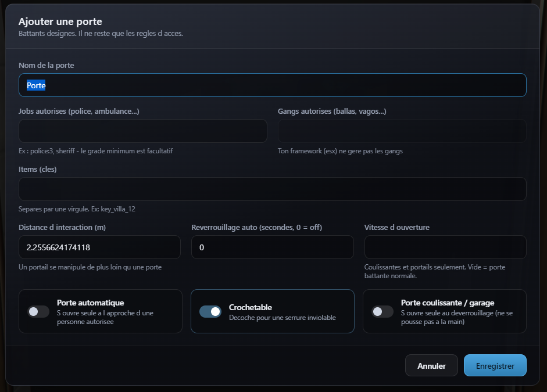Select the Items (cles) text field
This screenshot has width=547, height=392.
(x=272, y=189)
